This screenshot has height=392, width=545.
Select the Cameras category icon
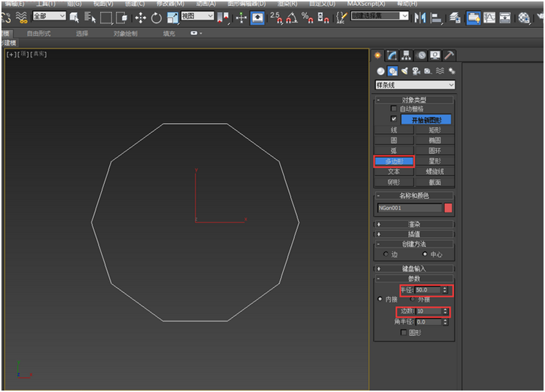pos(416,71)
